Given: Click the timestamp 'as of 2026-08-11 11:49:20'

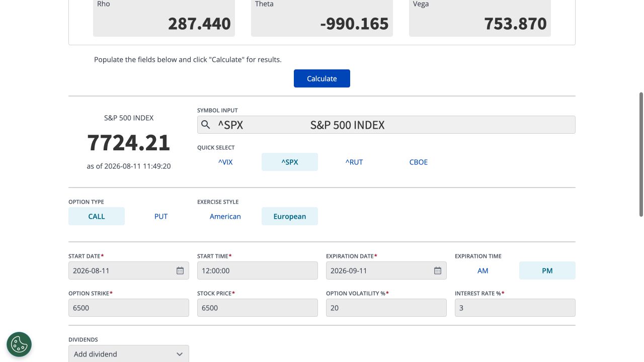Looking at the screenshot, I should coord(129,166).
